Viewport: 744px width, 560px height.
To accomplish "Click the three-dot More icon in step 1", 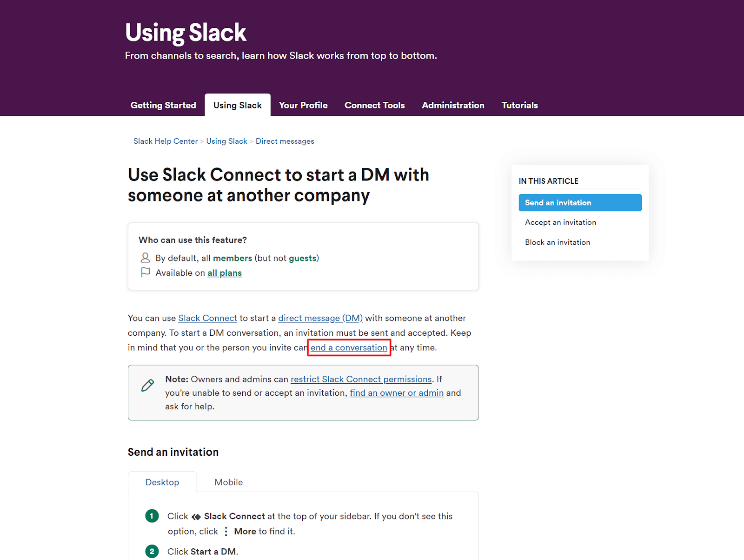I will click(x=226, y=532).
